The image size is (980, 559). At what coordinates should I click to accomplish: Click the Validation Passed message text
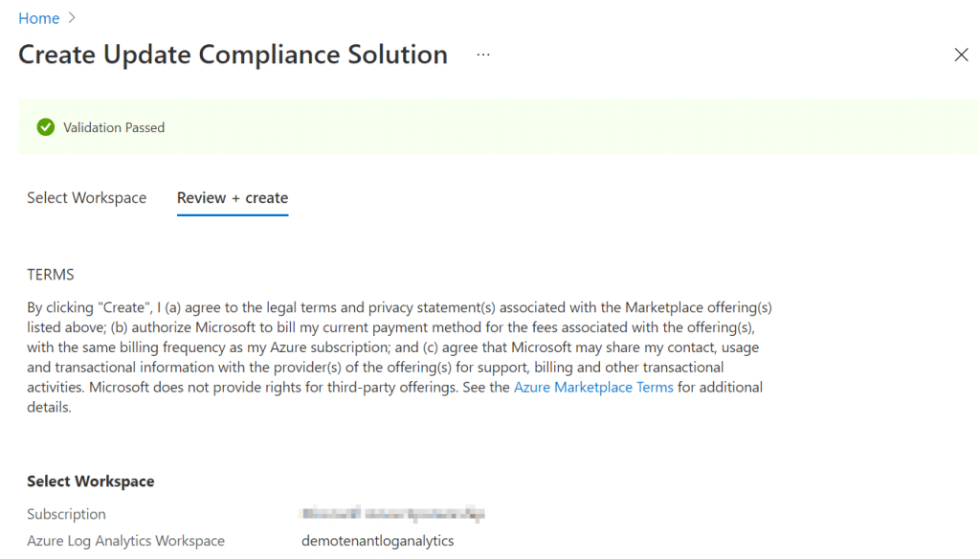[114, 127]
